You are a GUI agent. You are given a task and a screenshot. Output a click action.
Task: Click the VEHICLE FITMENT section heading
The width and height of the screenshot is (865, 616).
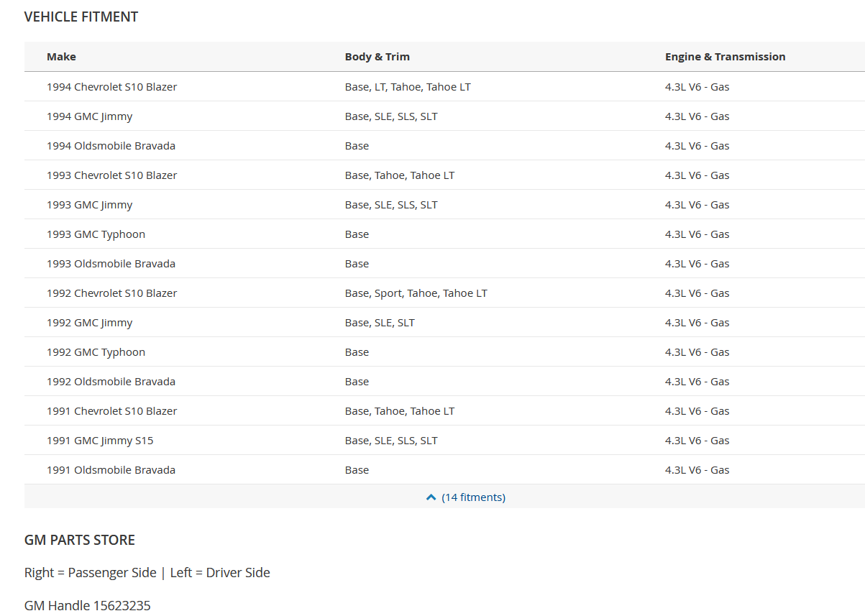click(81, 17)
